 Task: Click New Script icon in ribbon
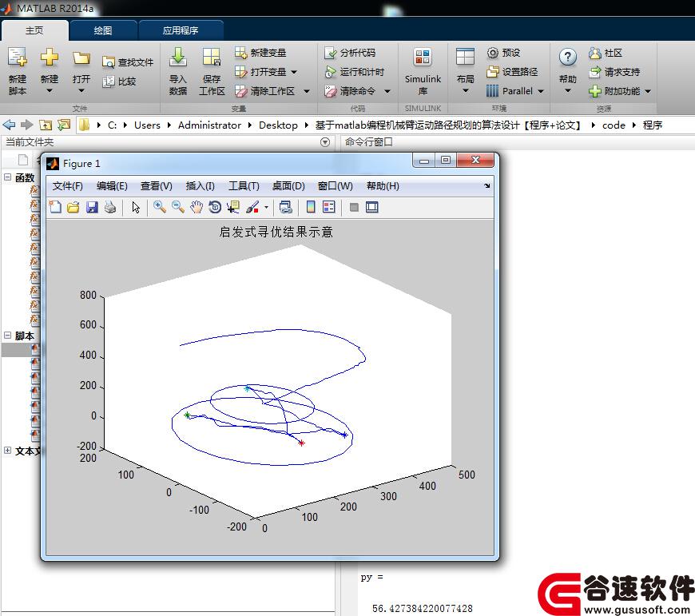(x=18, y=58)
